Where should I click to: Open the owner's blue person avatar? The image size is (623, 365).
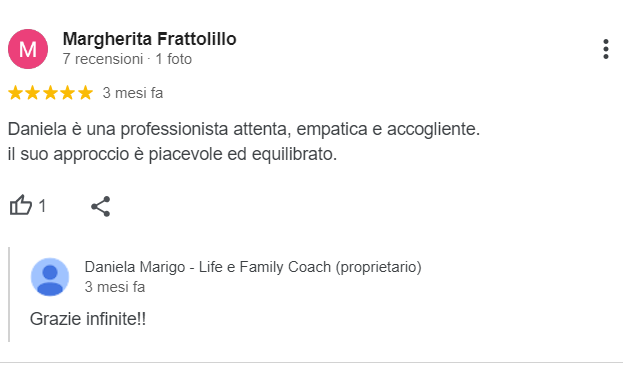[50, 277]
